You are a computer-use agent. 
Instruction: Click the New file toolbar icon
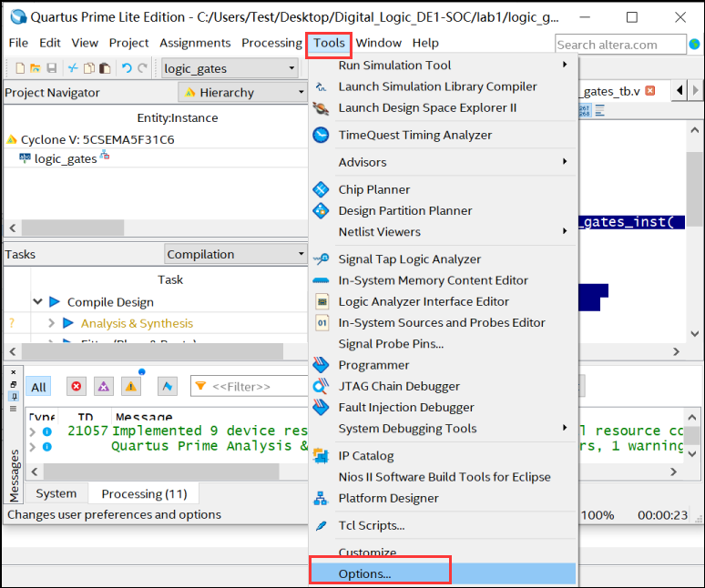point(20,68)
